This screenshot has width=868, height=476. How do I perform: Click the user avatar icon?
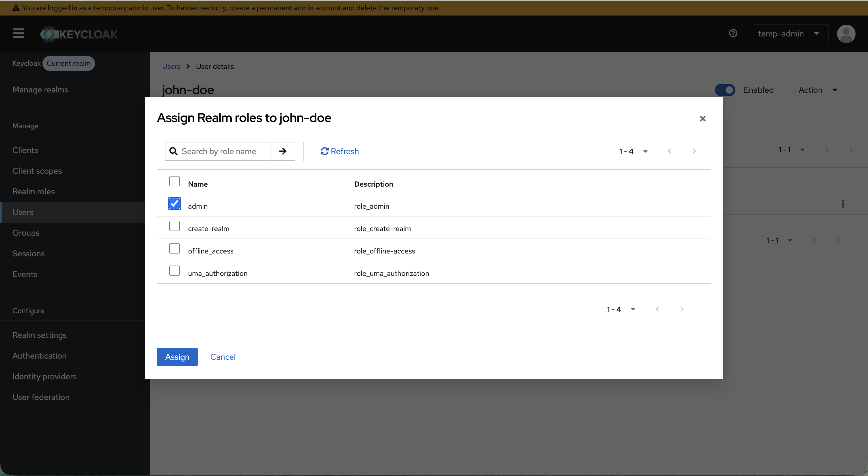[x=846, y=33]
